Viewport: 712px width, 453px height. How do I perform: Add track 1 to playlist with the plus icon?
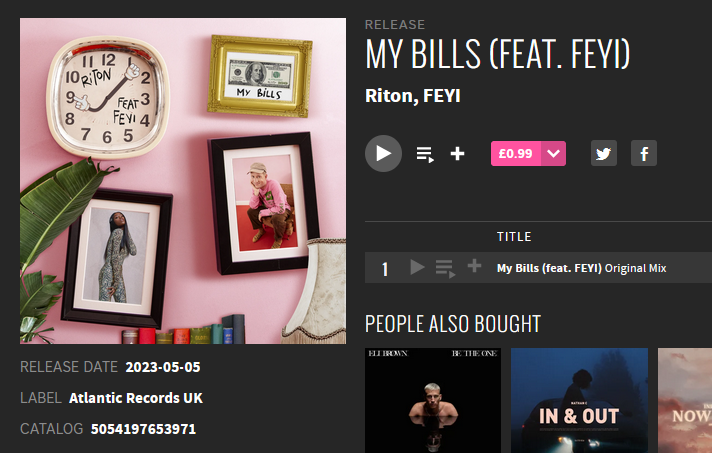[475, 266]
